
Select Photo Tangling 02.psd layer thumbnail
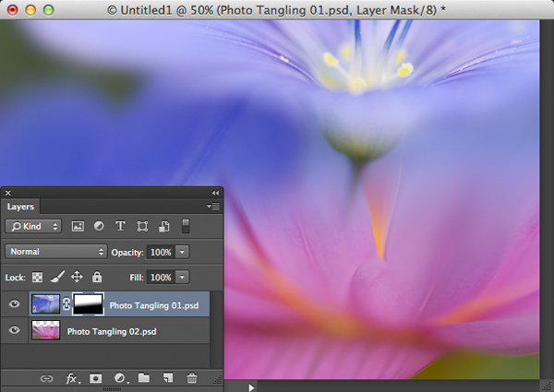coord(45,330)
